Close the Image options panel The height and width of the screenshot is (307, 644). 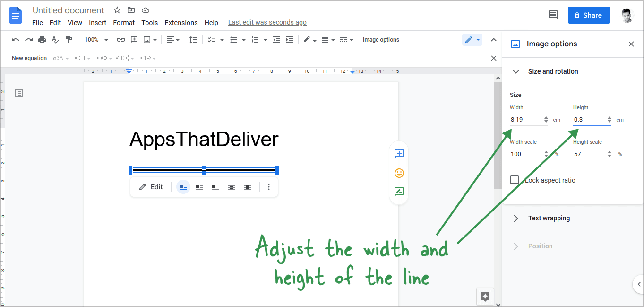coord(631,44)
